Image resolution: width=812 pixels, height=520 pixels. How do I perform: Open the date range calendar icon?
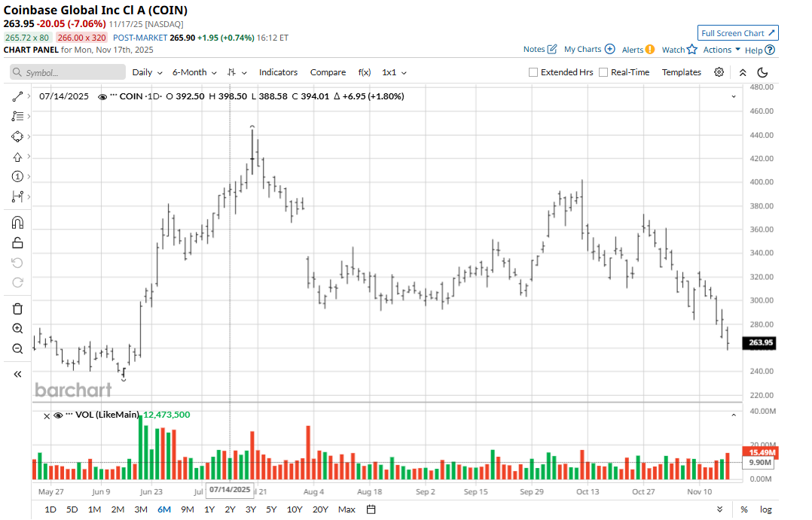point(371,509)
